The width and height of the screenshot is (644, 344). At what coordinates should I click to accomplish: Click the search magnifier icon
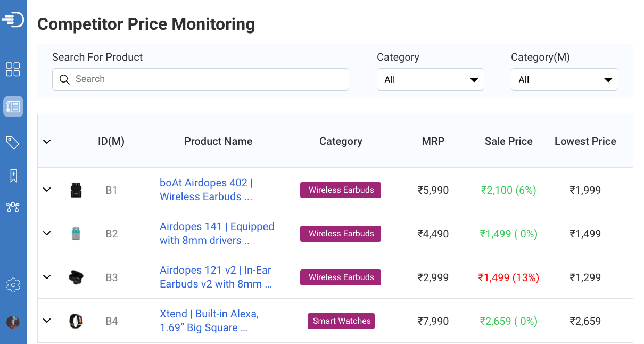click(64, 79)
